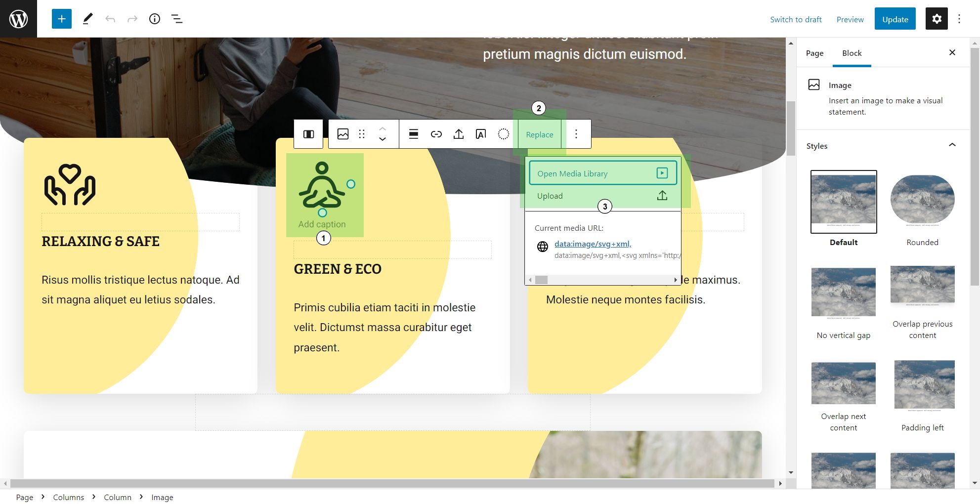The width and height of the screenshot is (980, 504).
Task: Open the document details info icon
Action: (155, 19)
